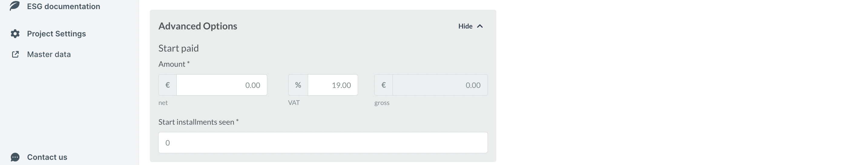Click the euro symbol before net amount
This screenshot has height=165, width=868.
tap(167, 85)
